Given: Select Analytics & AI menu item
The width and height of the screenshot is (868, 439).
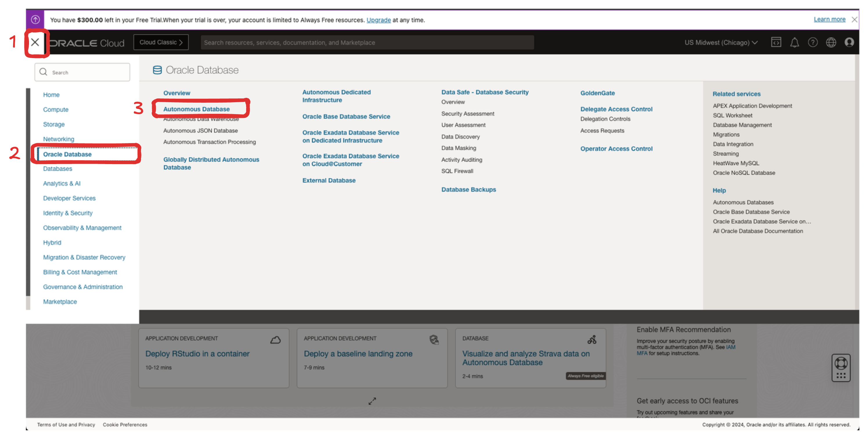Looking at the screenshot, I should [x=62, y=183].
